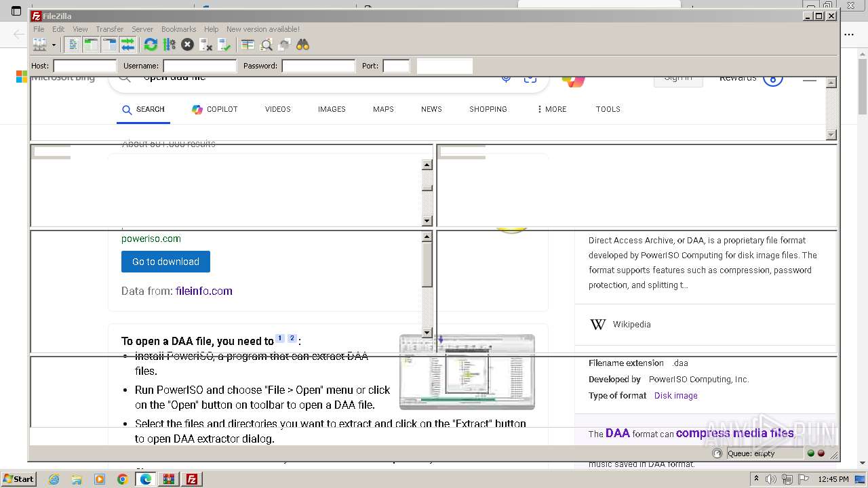868x488 pixels.
Task: Open the Server menu
Action: tap(142, 29)
